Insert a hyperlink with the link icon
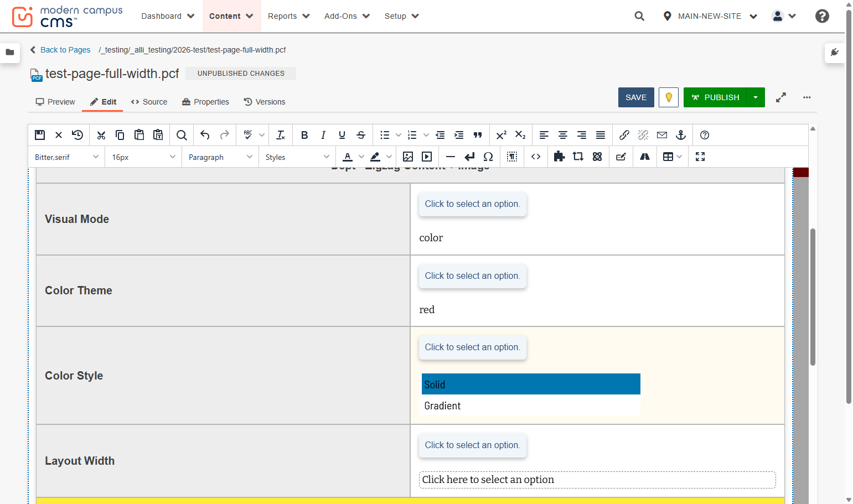This screenshot has width=853, height=504. (624, 135)
